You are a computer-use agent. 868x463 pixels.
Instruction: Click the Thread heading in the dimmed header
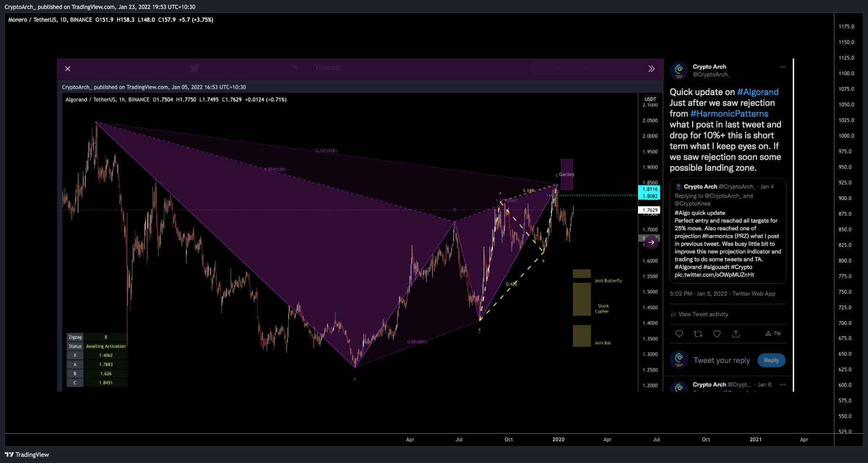tap(327, 68)
